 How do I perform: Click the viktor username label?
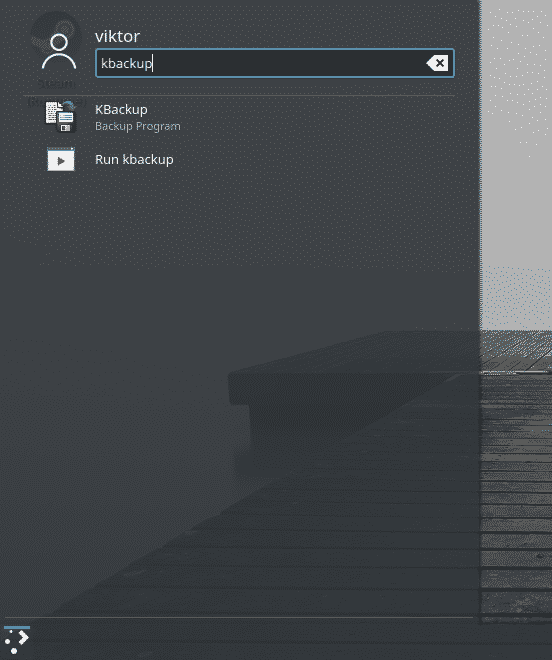pyautogui.click(x=117, y=36)
